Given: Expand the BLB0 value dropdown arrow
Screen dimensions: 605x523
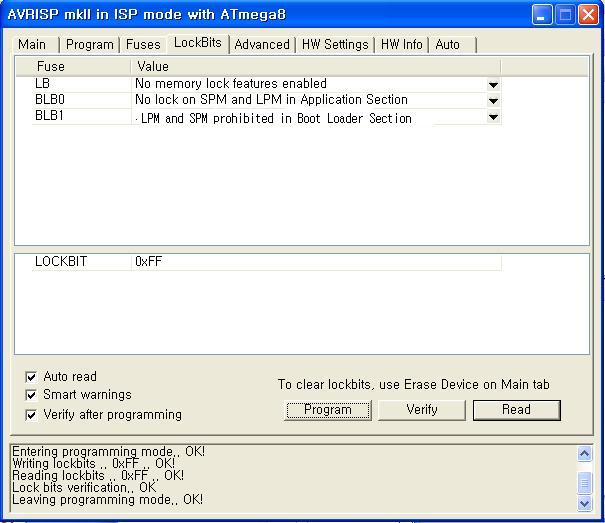Looking at the screenshot, I should pos(493,101).
